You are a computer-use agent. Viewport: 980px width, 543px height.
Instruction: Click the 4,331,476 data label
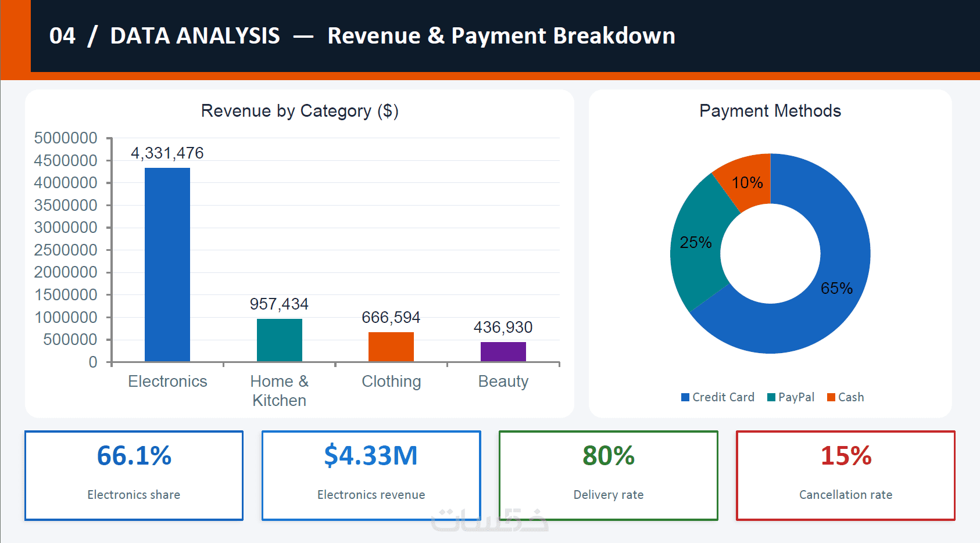click(x=167, y=153)
